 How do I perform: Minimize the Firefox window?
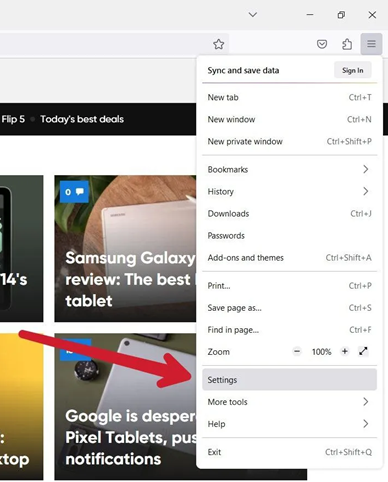point(310,15)
